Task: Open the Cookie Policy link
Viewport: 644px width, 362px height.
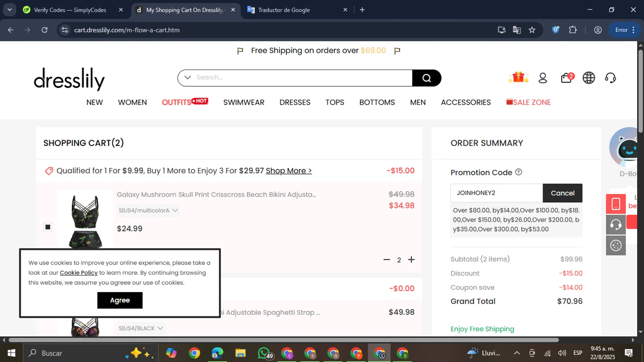Action: point(79,273)
